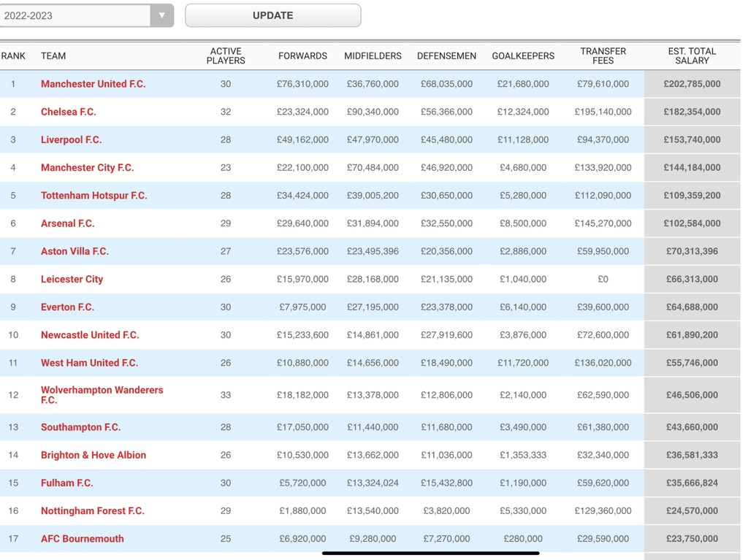The width and height of the screenshot is (748, 560).
Task: Select Manchester United total salary £202,785,000
Action: point(692,84)
